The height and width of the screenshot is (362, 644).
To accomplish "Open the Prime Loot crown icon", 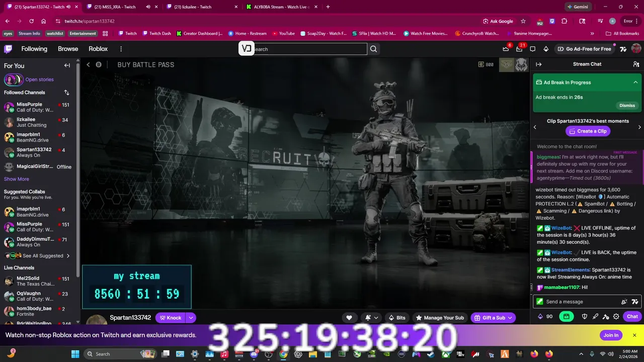I will (x=506, y=49).
